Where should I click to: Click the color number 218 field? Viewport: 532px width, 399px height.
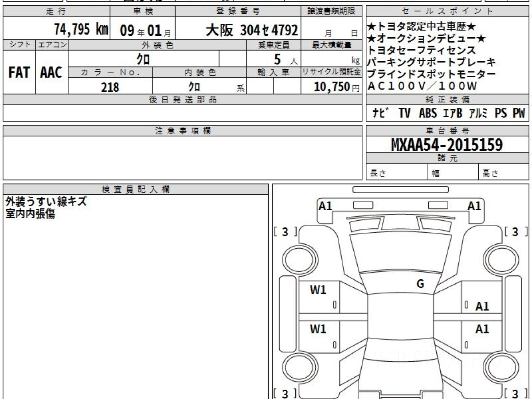pos(110,87)
